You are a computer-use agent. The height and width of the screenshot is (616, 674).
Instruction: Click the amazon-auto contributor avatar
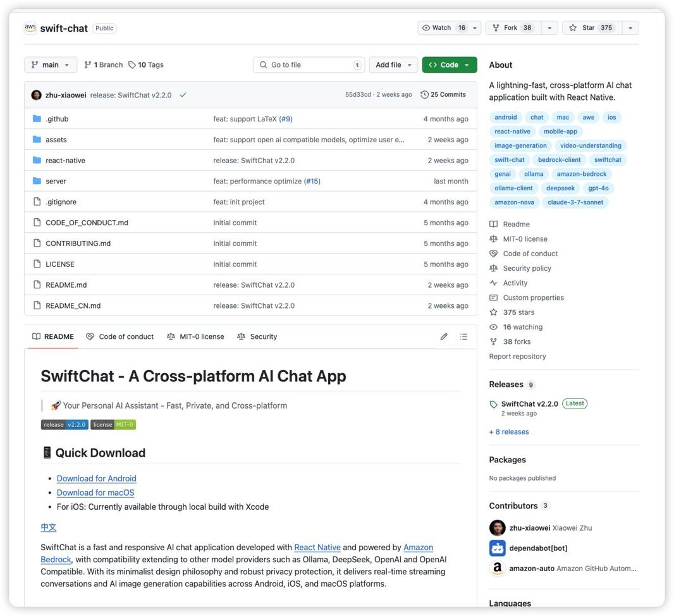pos(498,569)
